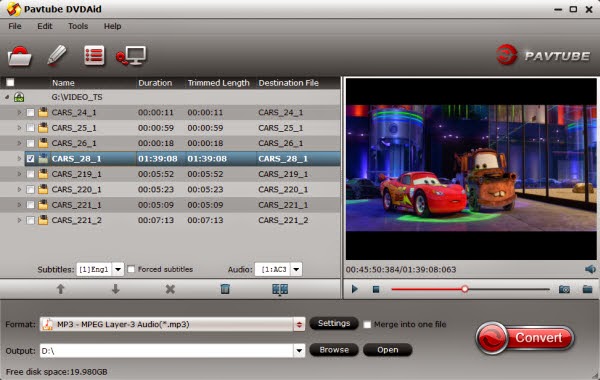Check the CARS_219_1 checkbox
This screenshot has width=600, height=380.
coord(30,174)
